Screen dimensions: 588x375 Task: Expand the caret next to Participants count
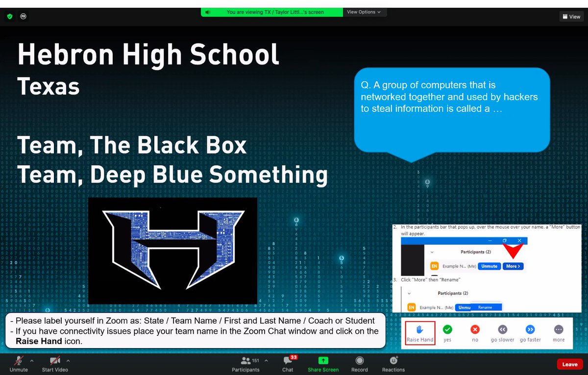point(266,360)
